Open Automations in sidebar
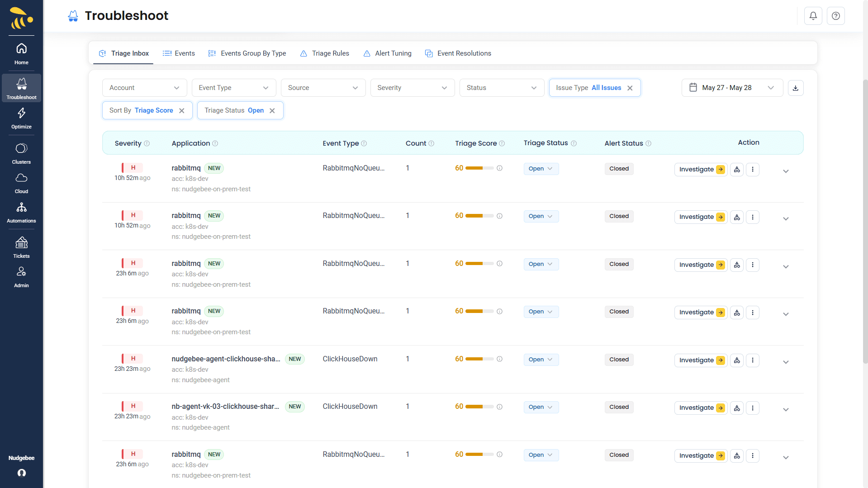 [x=21, y=213]
